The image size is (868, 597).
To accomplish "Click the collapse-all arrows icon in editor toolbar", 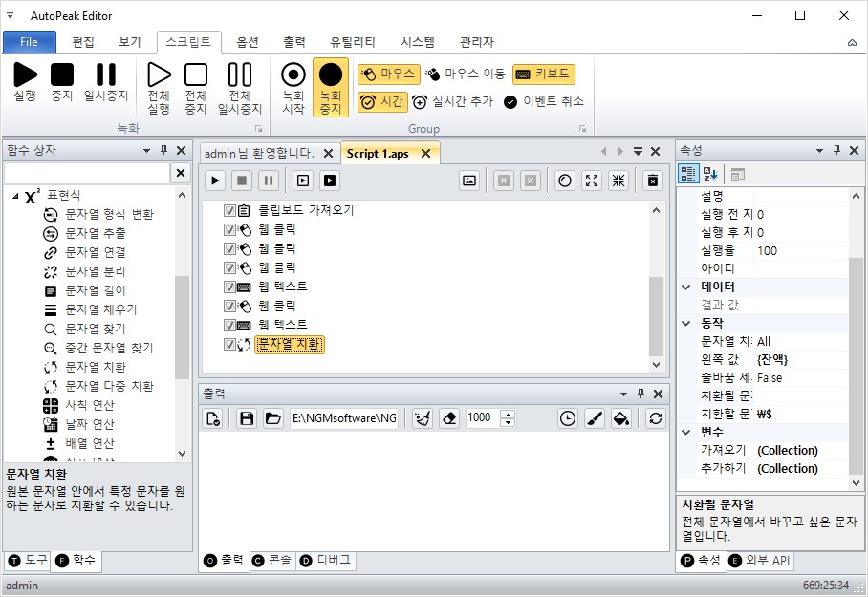I will coord(618,181).
